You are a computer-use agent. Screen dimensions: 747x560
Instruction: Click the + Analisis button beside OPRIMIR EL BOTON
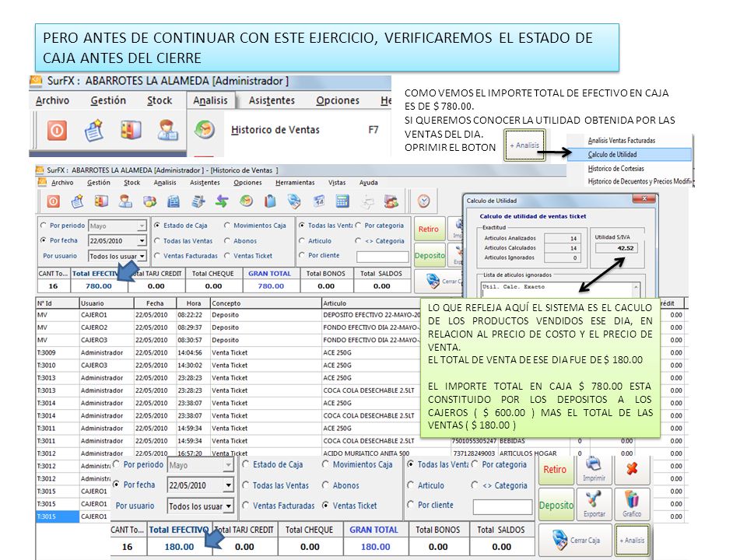tap(524, 145)
